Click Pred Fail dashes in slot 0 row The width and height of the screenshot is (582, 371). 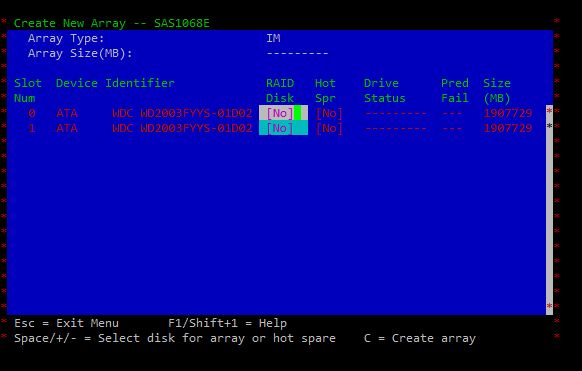[452, 113]
